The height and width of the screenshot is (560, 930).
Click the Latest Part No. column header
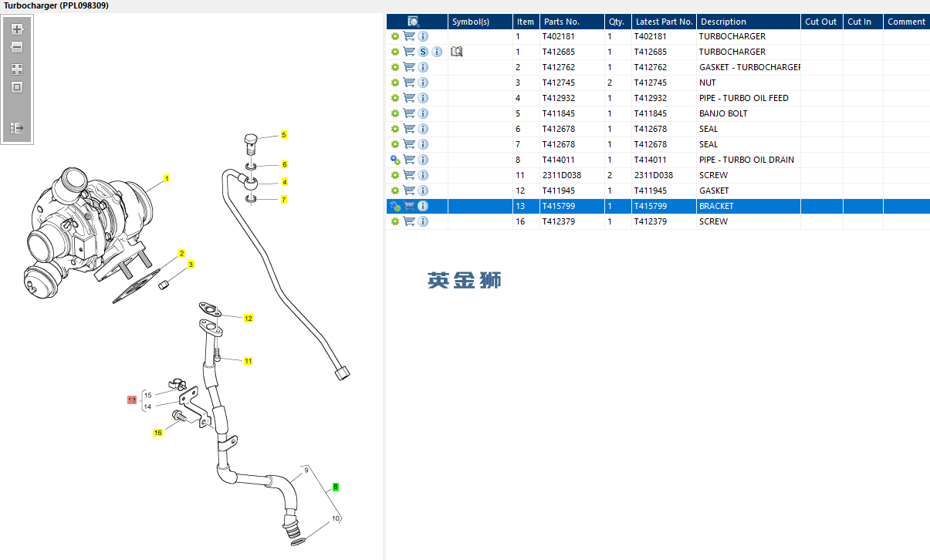pyautogui.click(x=665, y=22)
